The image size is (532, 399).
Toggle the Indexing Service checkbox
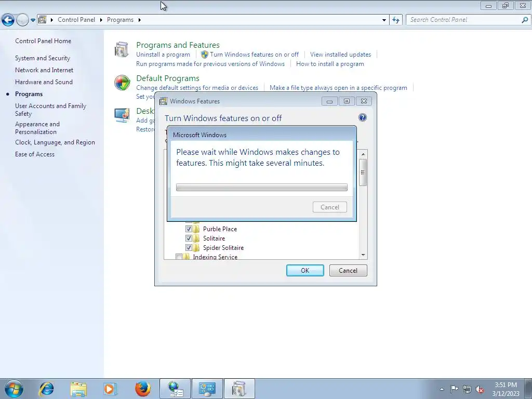(x=179, y=257)
